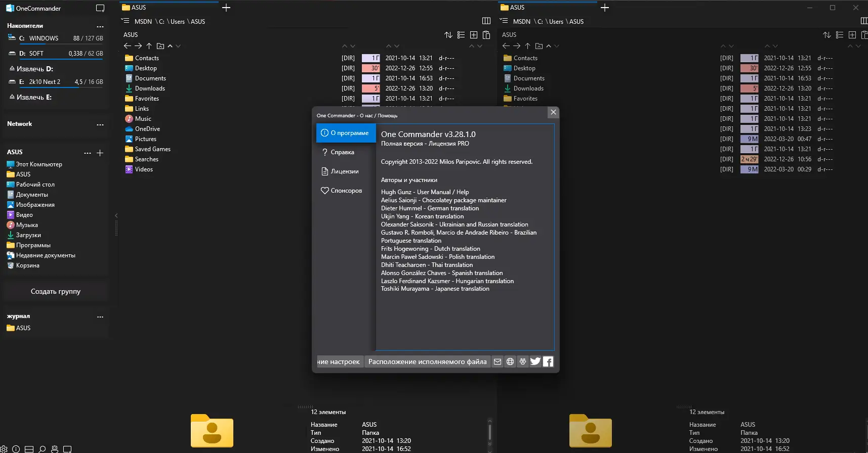The width and height of the screenshot is (868, 453).
Task: Open Корзина in sidebar
Action: 23,265
